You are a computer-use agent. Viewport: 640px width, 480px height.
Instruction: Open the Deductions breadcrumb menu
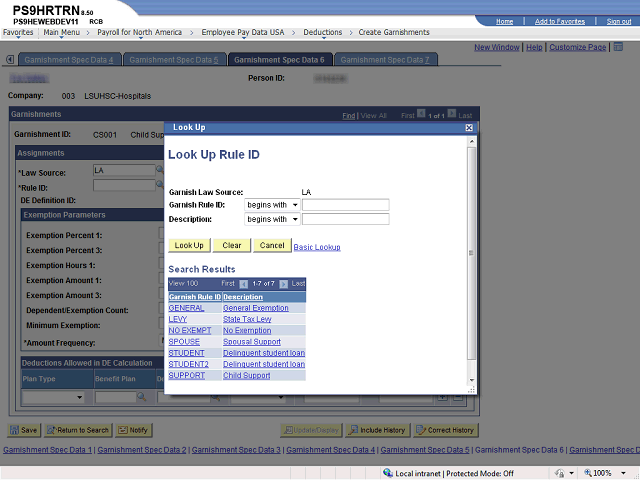(322, 33)
